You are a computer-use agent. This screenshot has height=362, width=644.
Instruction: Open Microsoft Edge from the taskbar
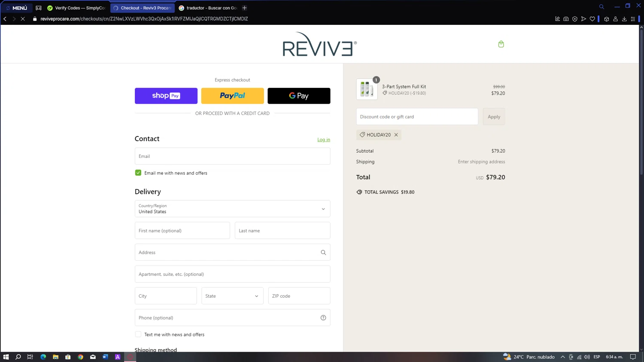43,357
